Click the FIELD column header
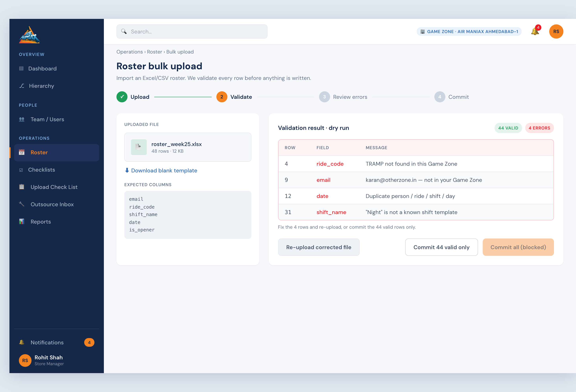The height and width of the screenshot is (392, 576). (x=323, y=148)
